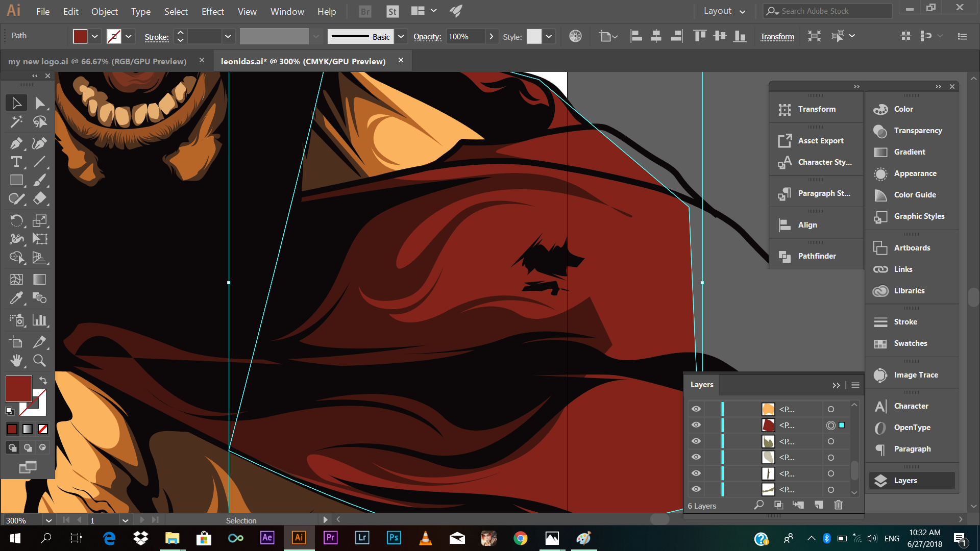Screen dimensions: 980x551
Task: Expand the fill color dropdown arrow
Action: (x=95, y=36)
